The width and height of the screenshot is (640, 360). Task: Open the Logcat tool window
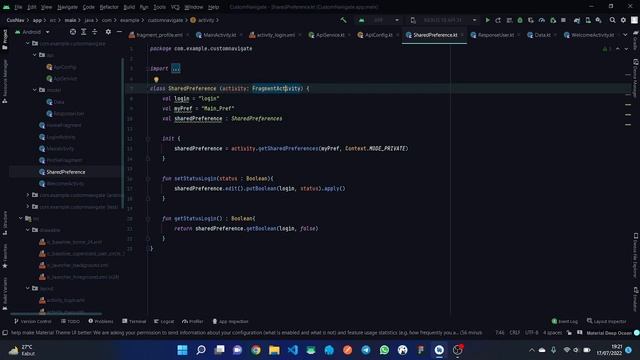164,321
